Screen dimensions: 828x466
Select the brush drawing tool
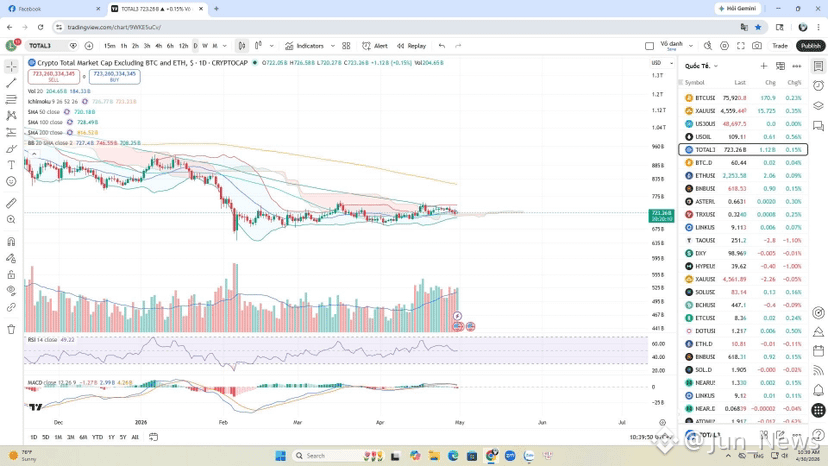tap(11, 149)
